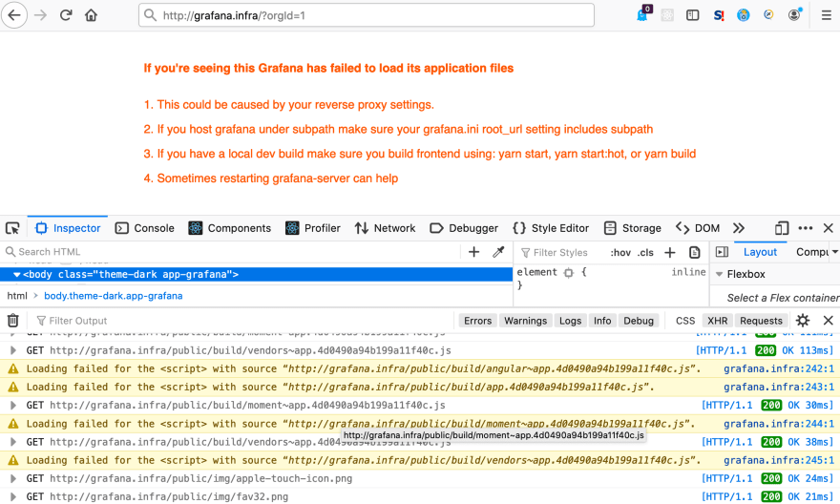
Task: Click the element picker icon in DevTools
Action: (12, 228)
